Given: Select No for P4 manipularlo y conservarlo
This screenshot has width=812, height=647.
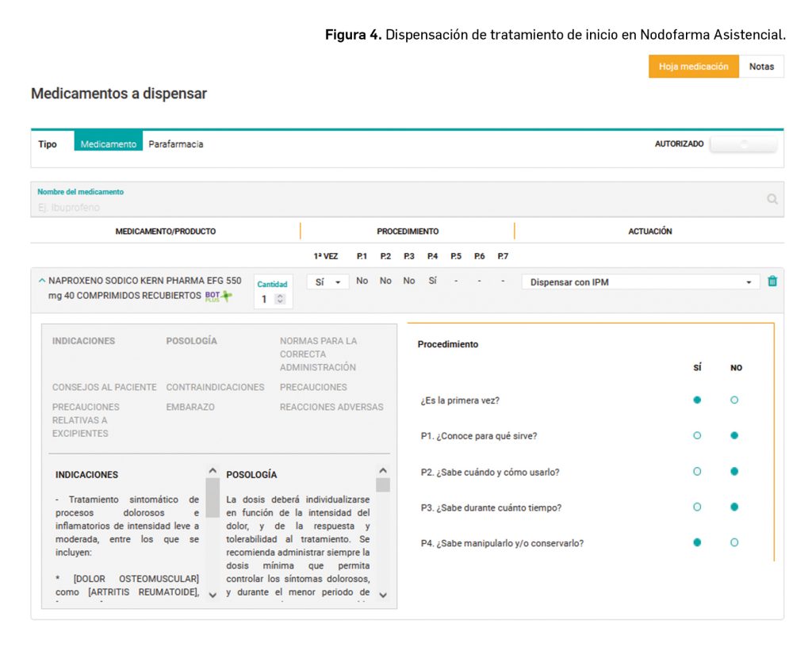Looking at the screenshot, I should (x=734, y=543).
